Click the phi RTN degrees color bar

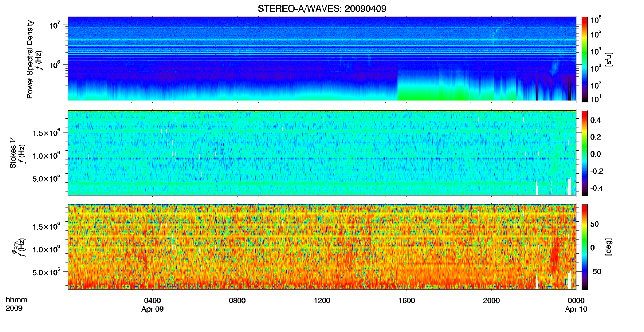tap(585, 247)
